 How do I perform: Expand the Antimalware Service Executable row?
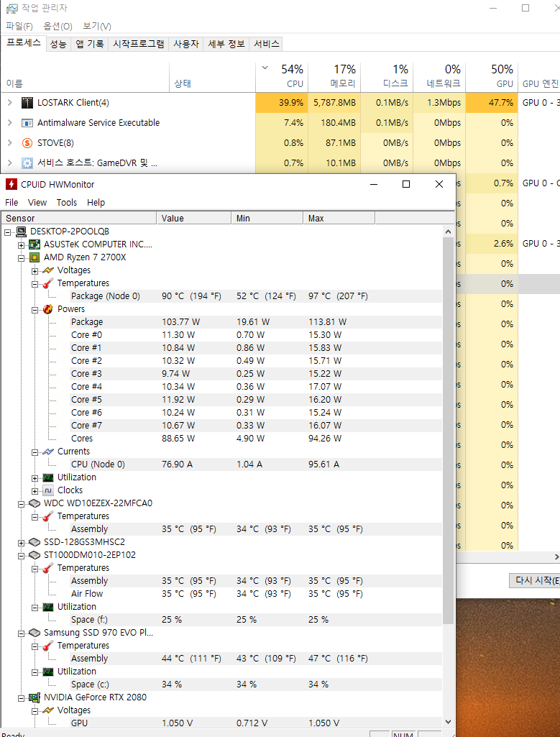click(x=10, y=123)
